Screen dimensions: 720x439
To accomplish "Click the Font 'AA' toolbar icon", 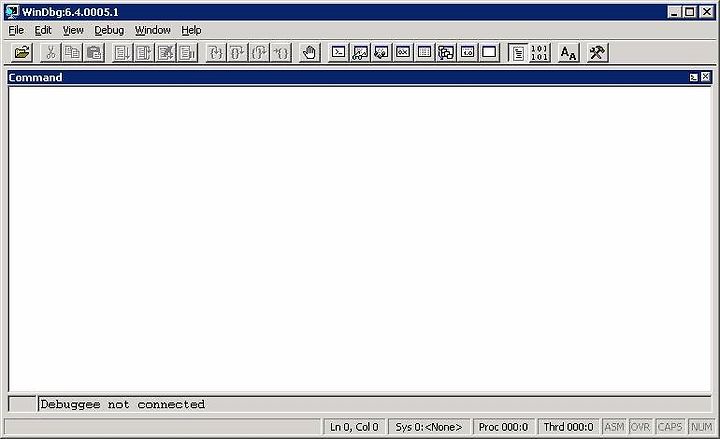I will click(568, 53).
